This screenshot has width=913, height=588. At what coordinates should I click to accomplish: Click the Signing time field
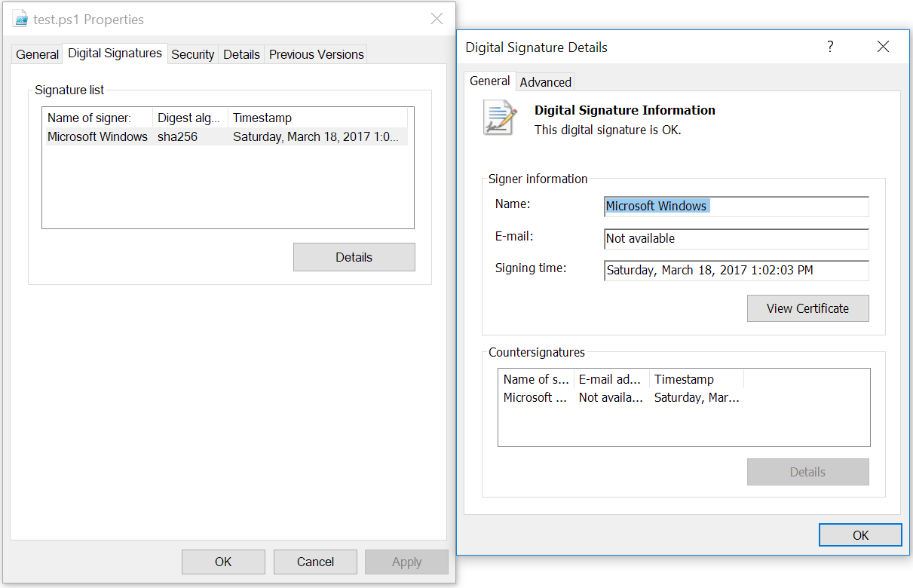pyautogui.click(x=737, y=271)
